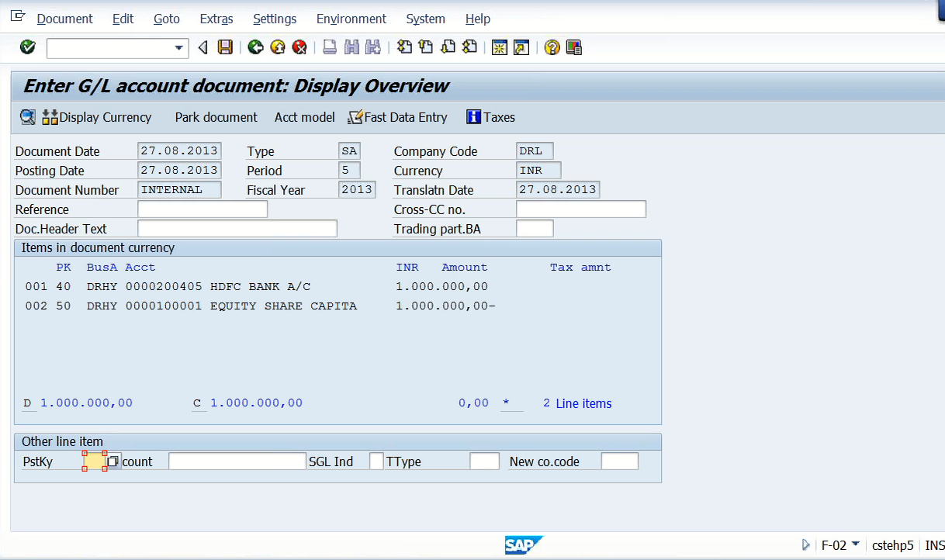
Task: Open the Help menu
Action: click(x=477, y=19)
